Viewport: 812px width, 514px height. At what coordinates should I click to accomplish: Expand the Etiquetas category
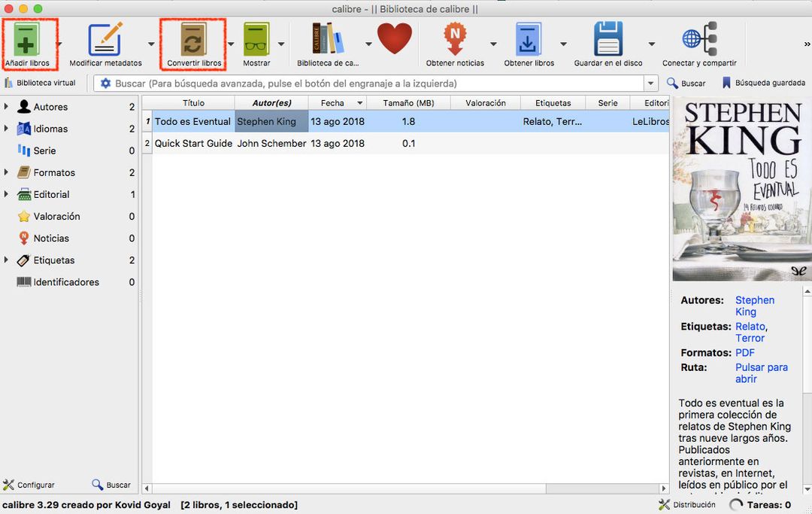click(x=6, y=260)
